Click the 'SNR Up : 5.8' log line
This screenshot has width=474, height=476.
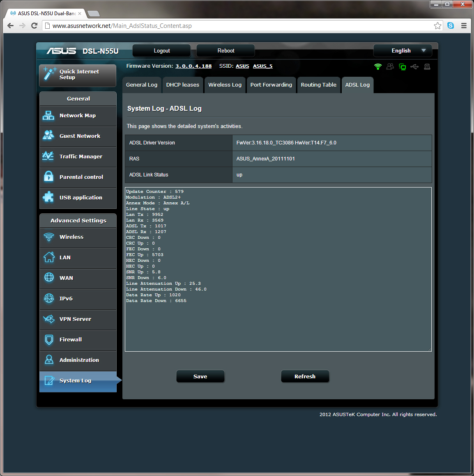[x=143, y=272]
